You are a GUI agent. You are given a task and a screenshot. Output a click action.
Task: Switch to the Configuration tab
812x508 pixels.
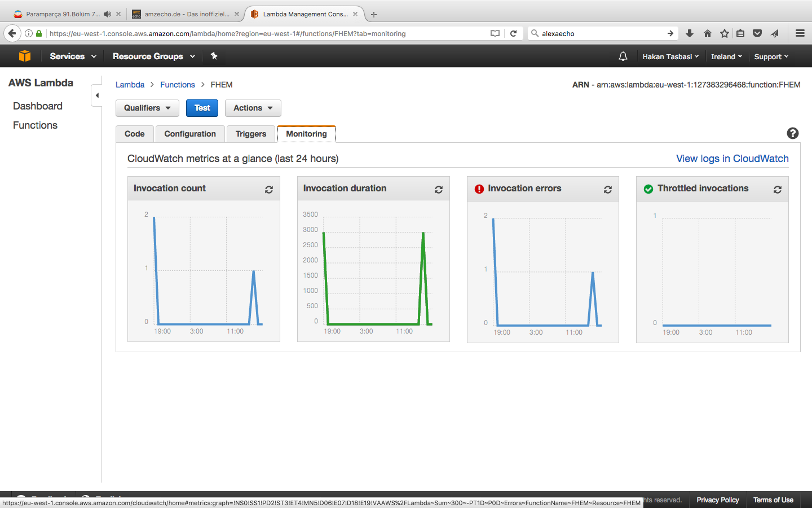(x=190, y=134)
